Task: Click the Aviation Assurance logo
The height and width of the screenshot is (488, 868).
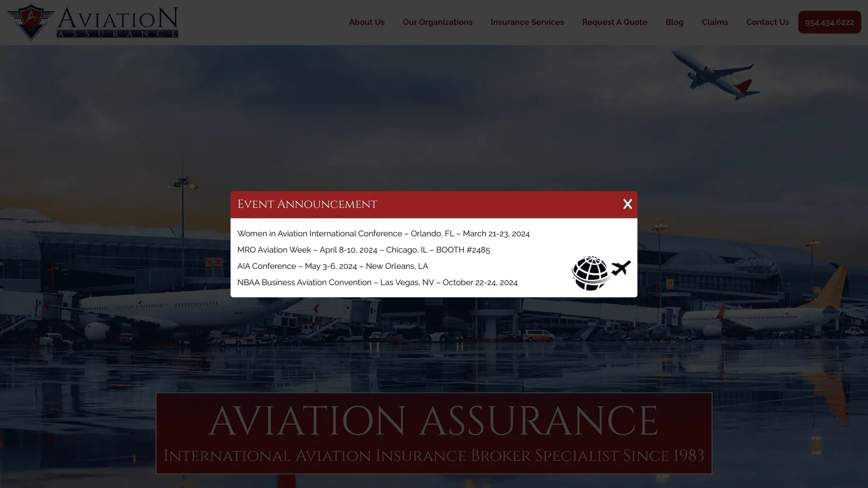Action: [93, 23]
